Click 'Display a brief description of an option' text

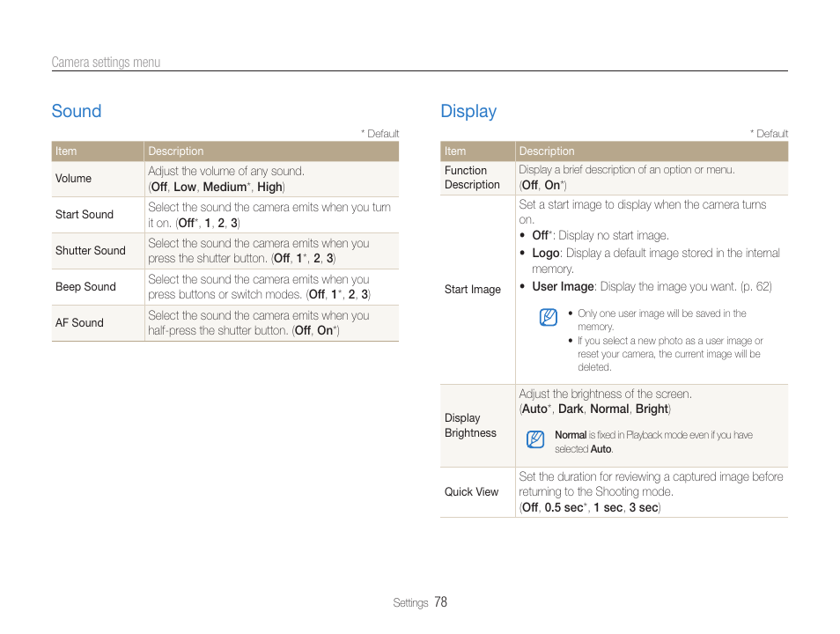(x=627, y=170)
